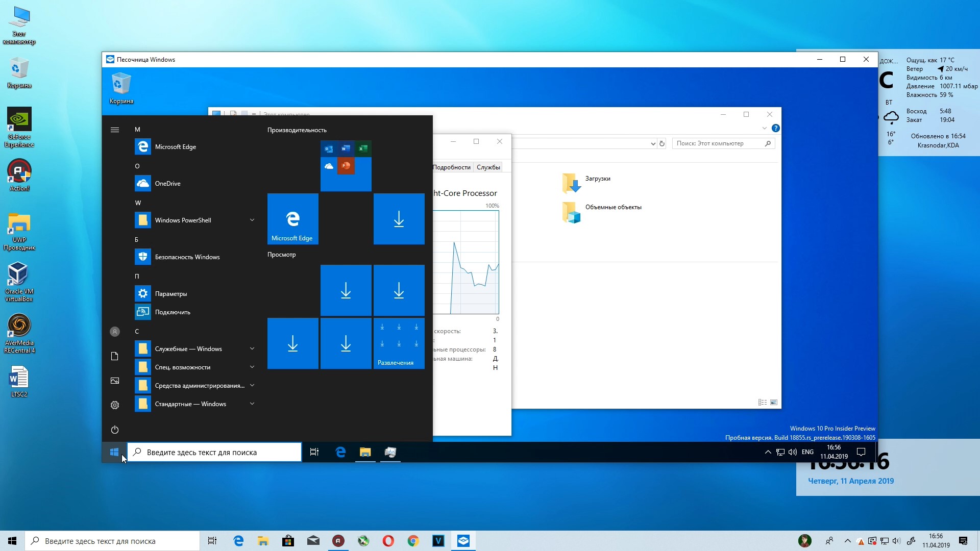Open the Office apps tile folder
Viewport: 980px width, 551px height.
click(346, 166)
